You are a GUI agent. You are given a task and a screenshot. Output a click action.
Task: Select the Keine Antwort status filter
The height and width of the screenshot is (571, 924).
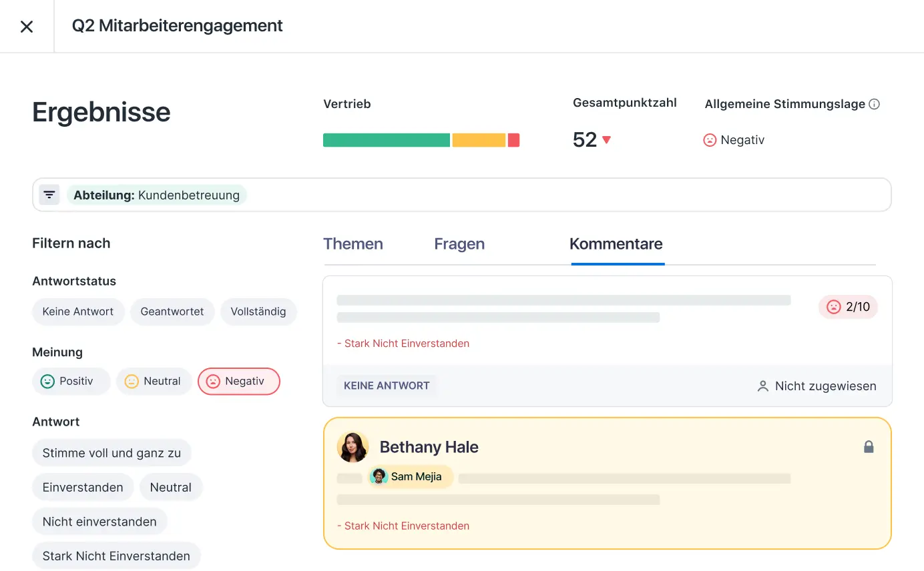78,312
